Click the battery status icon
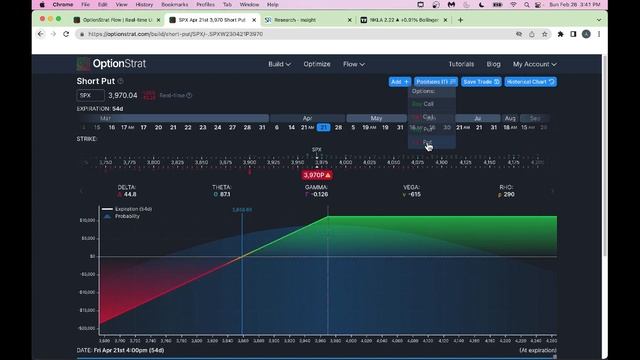This screenshot has height=360, width=640. (498, 5)
